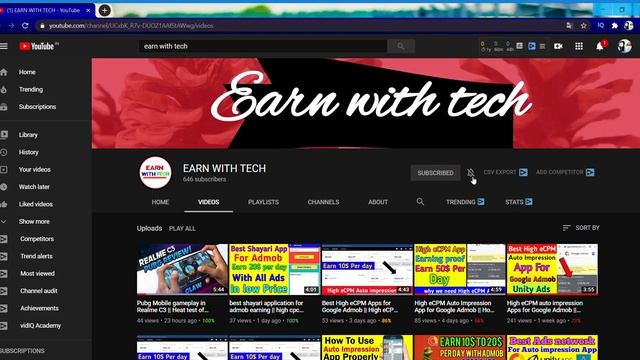Click the YouTube logo
The image size is (640, 360).
38,46
